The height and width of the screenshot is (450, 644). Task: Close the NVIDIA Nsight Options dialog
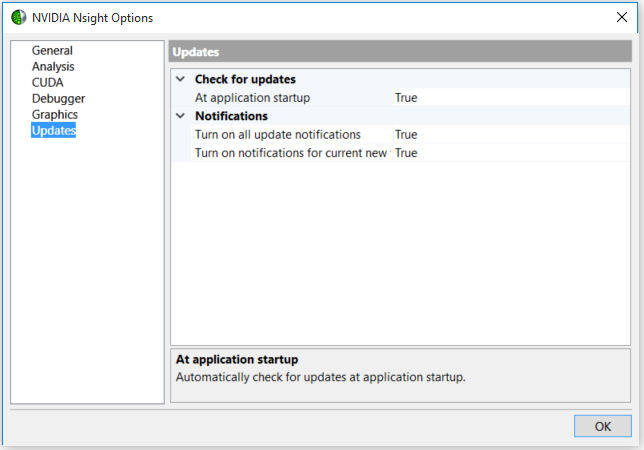click(622, 17)
